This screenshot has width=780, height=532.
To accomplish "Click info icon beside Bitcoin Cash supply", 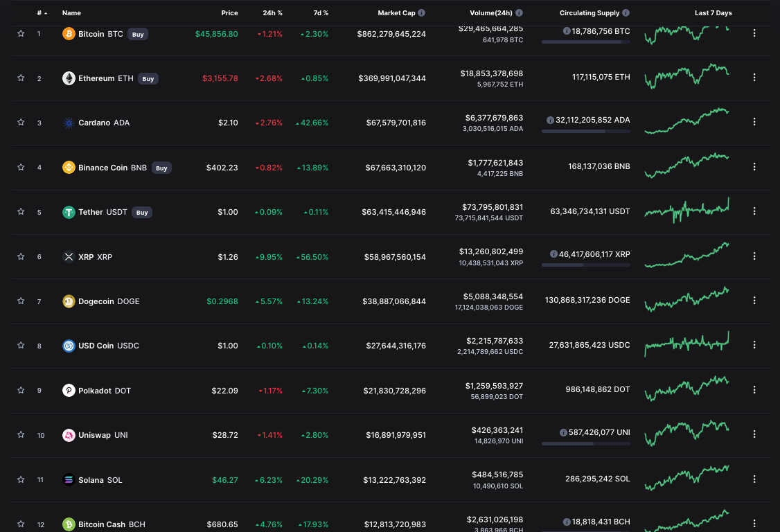I will pyautogui.click(x=567, y=522).
